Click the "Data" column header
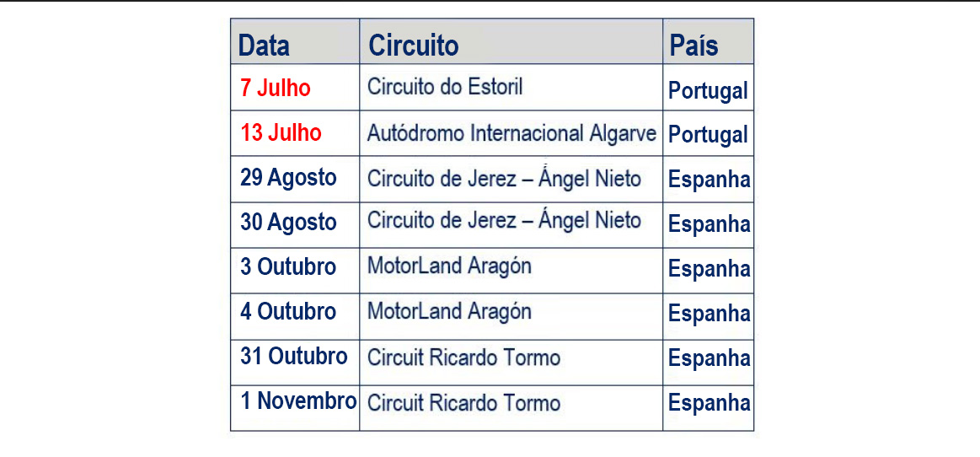The image size is (980, 457). click(x=264, y=46)
